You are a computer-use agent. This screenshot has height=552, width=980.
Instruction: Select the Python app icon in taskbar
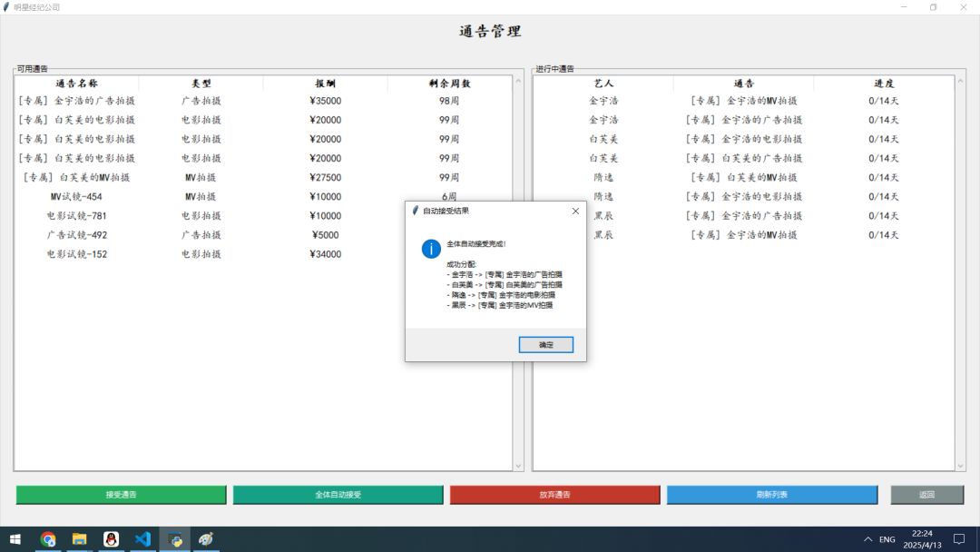point(174,539)
